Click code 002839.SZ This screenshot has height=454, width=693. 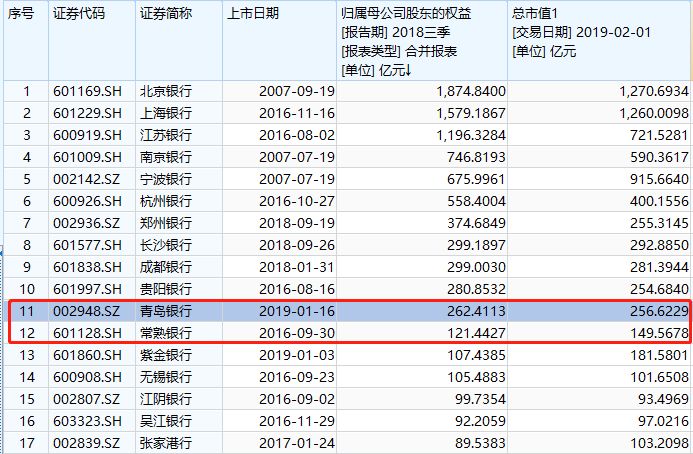(86, 443)
